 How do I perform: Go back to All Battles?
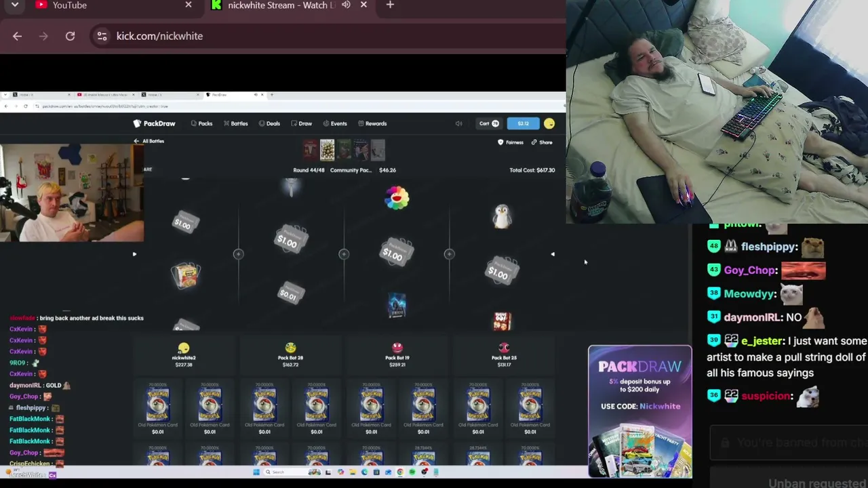pos(149,141)
